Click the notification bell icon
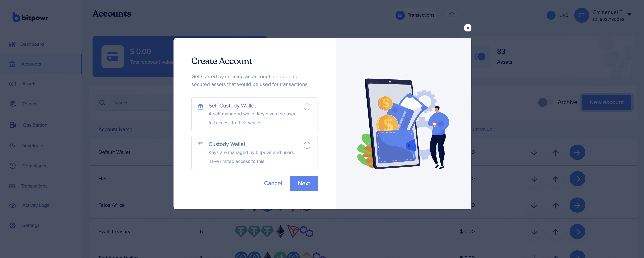The height and width of the screenshot is (258, 644). [x=452, y=15]
